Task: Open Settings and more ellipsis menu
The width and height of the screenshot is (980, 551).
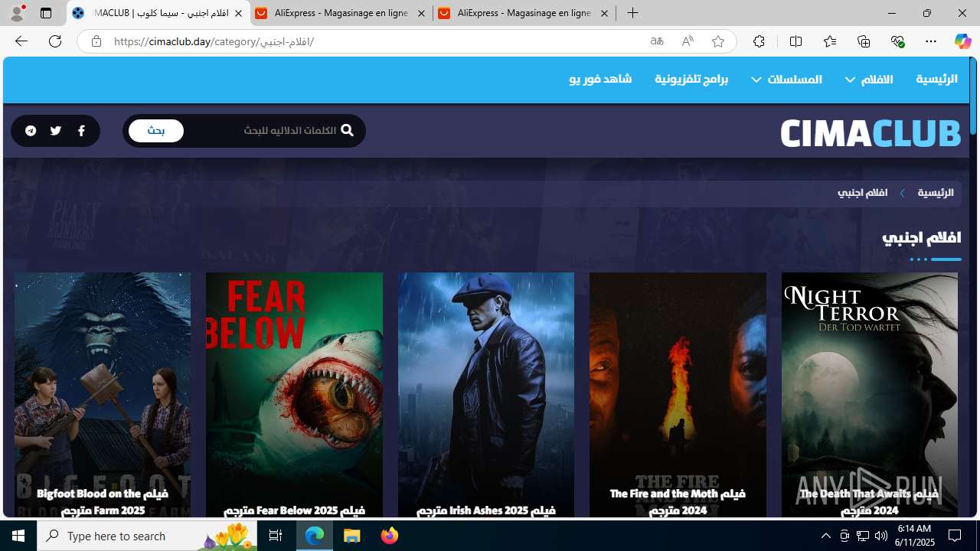Action: pos(931,41)
